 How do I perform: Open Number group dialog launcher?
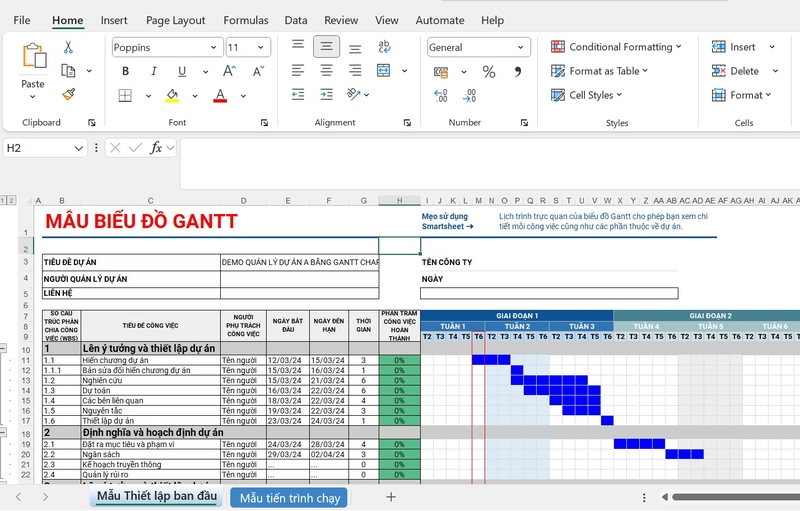click(x=524, y=123)
